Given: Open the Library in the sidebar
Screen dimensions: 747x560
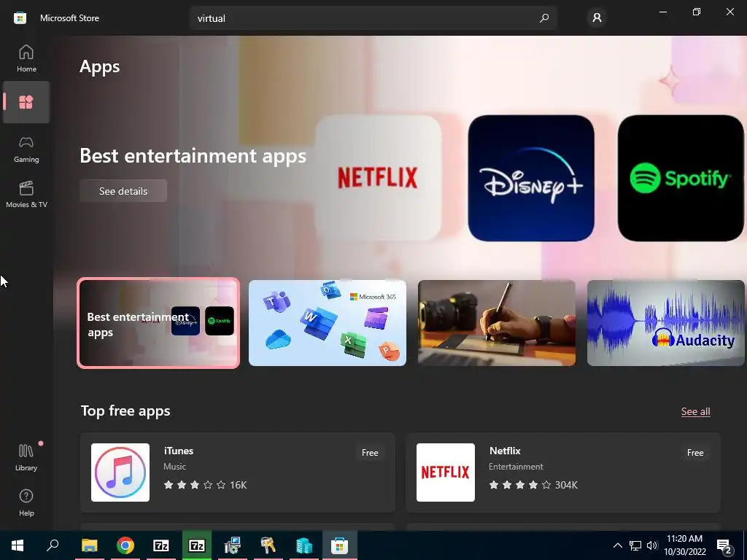Looking at the screenshot, I should [26, 457].
